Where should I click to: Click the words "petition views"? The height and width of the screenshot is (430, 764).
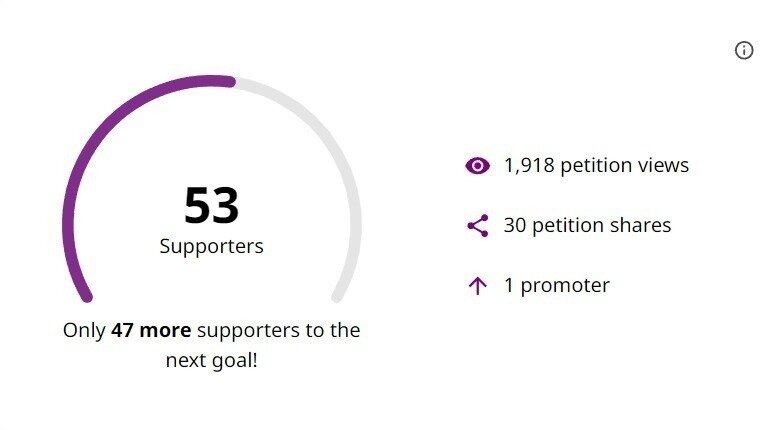tap(625, 166)
